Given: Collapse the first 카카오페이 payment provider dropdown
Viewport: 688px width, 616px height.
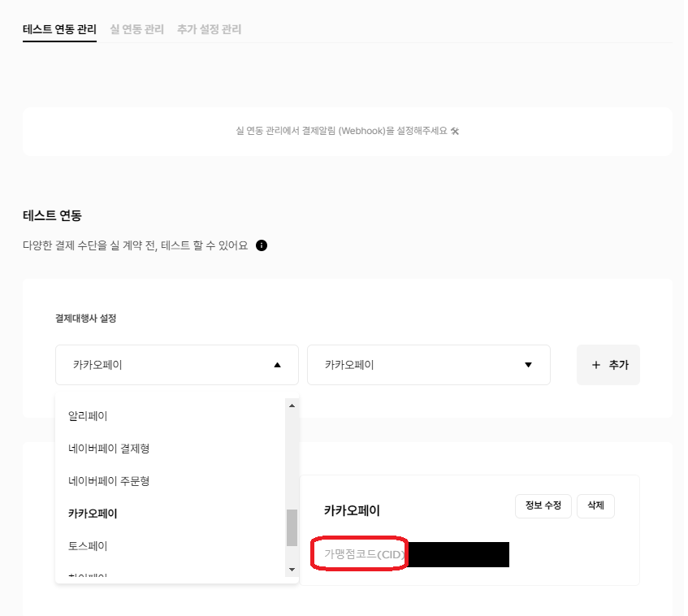Looking at the screenshot, I should [177, 365].
